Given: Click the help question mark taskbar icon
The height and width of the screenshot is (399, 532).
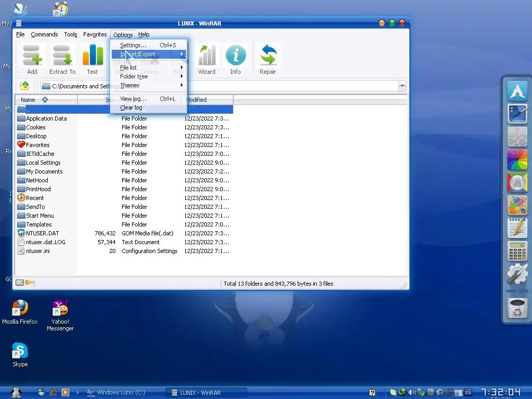Looking at the screenshot, I should pos(372,393).
